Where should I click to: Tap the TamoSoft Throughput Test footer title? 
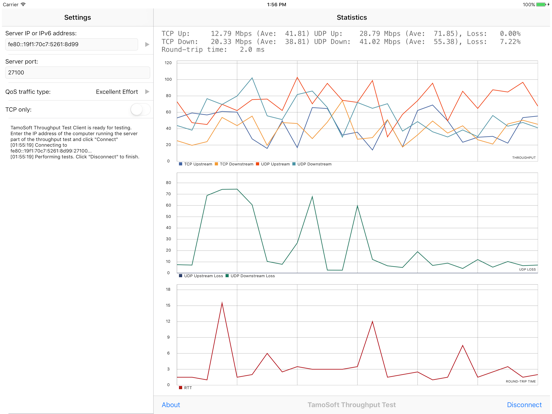[351, 405]
